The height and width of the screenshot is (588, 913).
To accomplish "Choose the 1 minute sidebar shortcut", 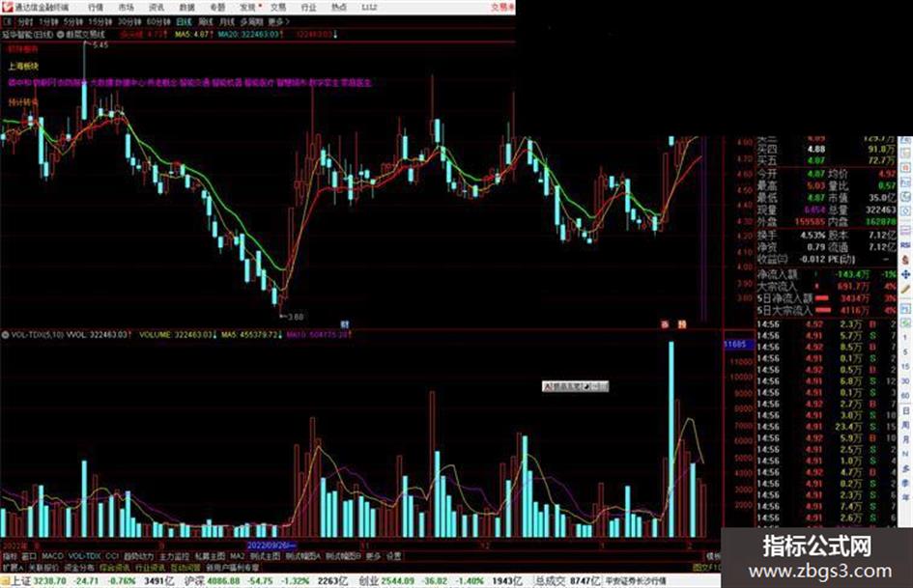I will 905,338.
